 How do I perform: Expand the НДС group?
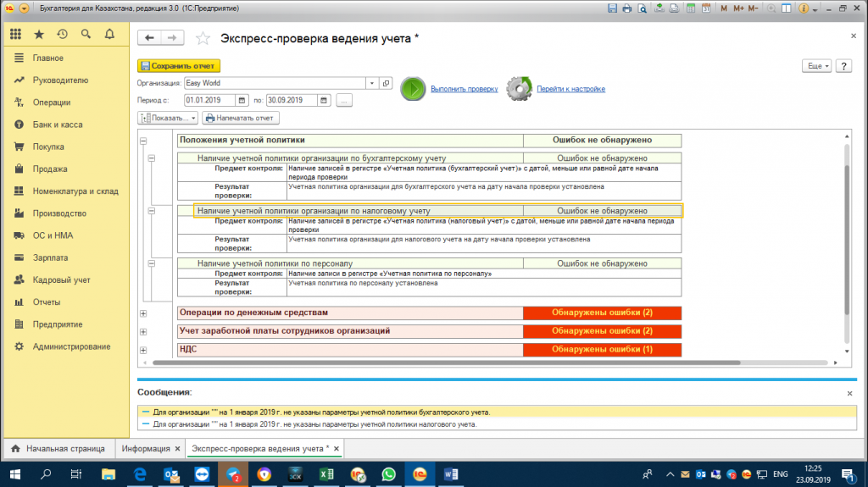[x=143, y=350]
